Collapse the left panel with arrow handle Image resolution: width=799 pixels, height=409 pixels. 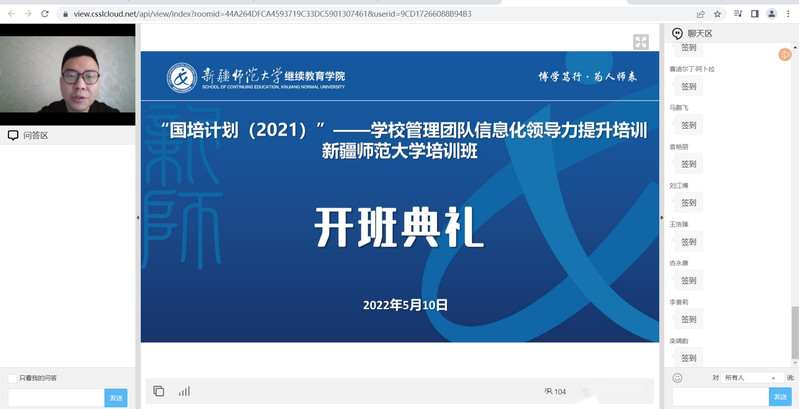coord(138,217)
